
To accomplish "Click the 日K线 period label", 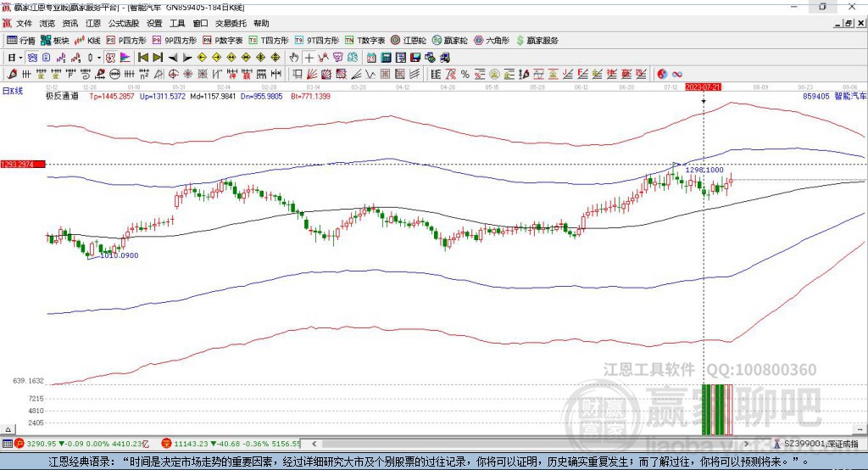I will (13, 91).
